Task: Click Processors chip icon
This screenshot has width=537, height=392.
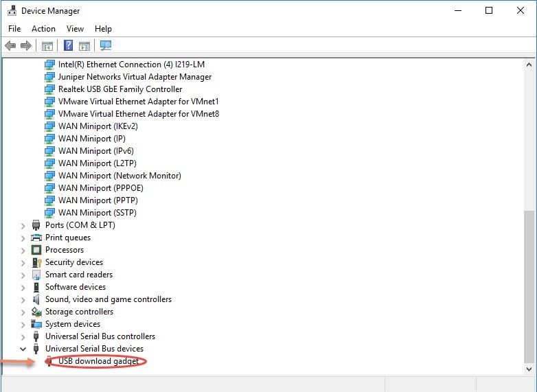Action: pyautogui.click(x=36, y=250)
